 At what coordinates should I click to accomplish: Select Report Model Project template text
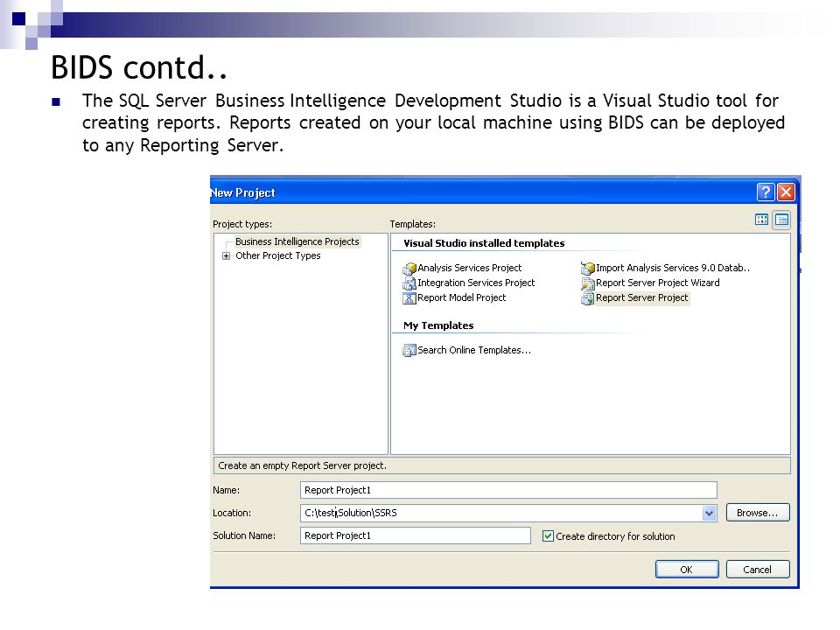click(462, 297)
